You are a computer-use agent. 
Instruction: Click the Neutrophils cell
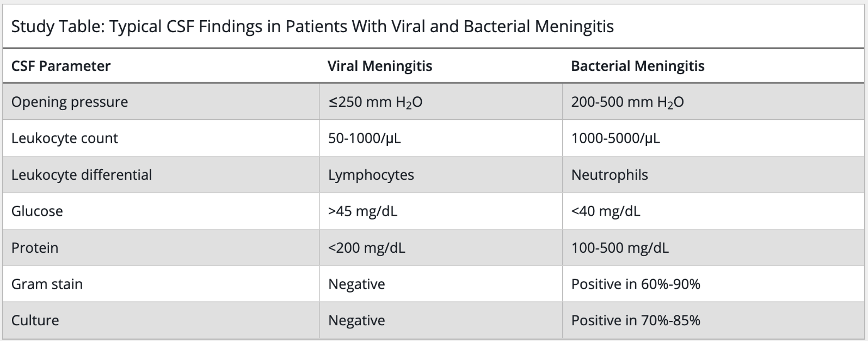(x=610, y=175)
